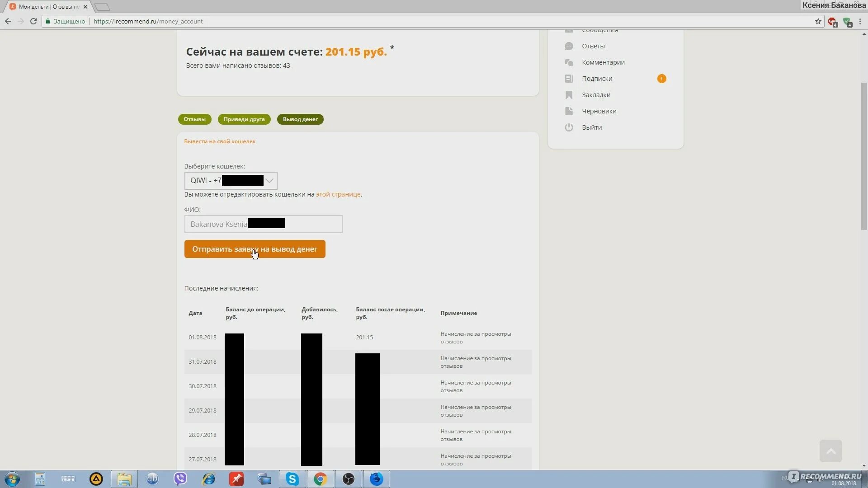Click the newspaper icon next to Подписки

[x=569, y=79]
